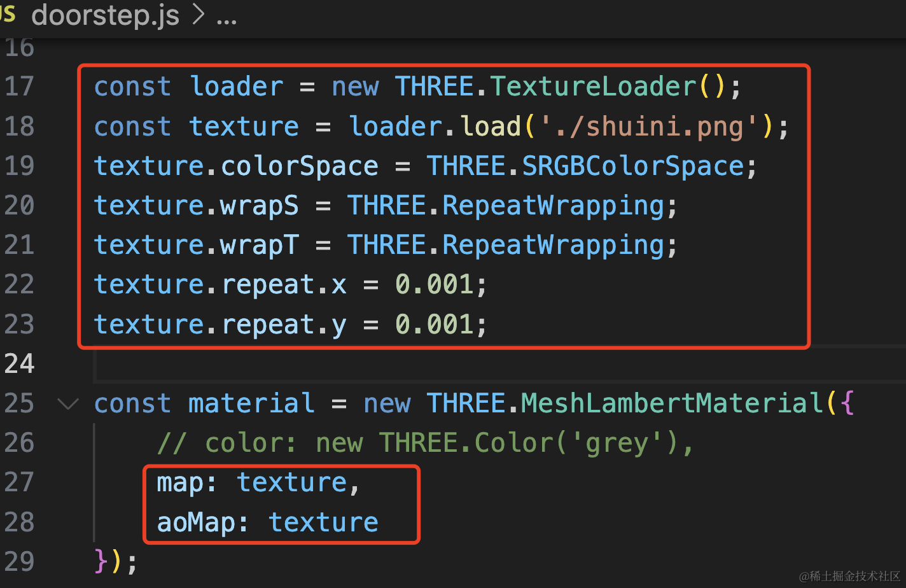Viewport: 906px width, 588px height.
Task: Click the commented color grey line
Action: 425,443
